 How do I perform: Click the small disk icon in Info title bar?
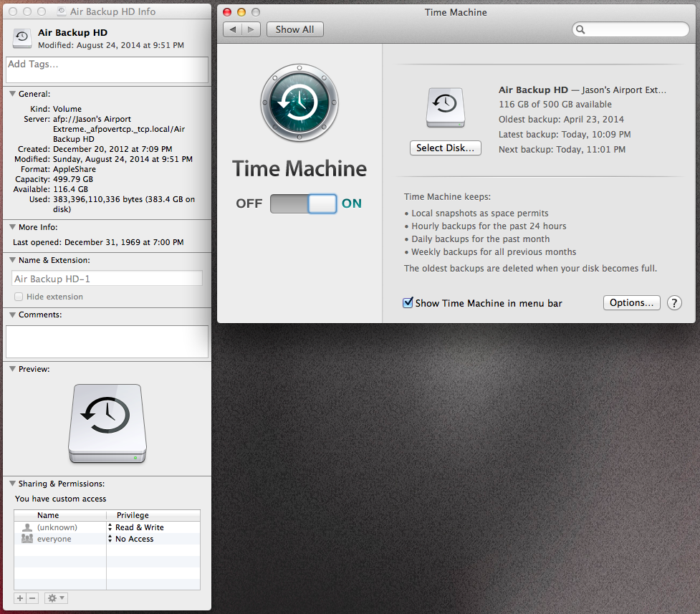[x=62, y=11]
